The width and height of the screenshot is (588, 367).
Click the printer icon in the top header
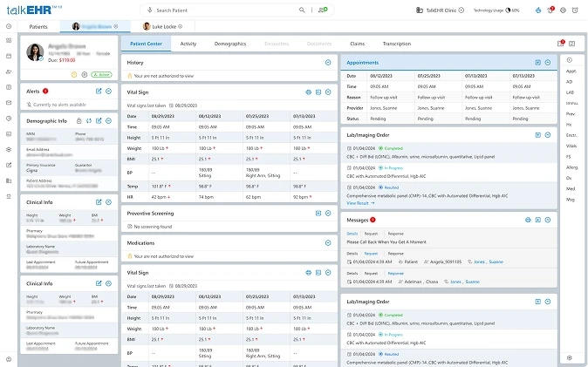[563, 10]
